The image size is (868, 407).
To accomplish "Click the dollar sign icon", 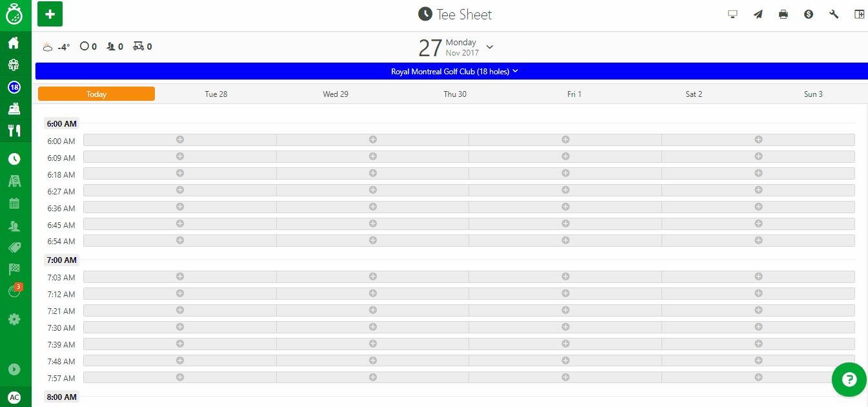I will (809, 14).
